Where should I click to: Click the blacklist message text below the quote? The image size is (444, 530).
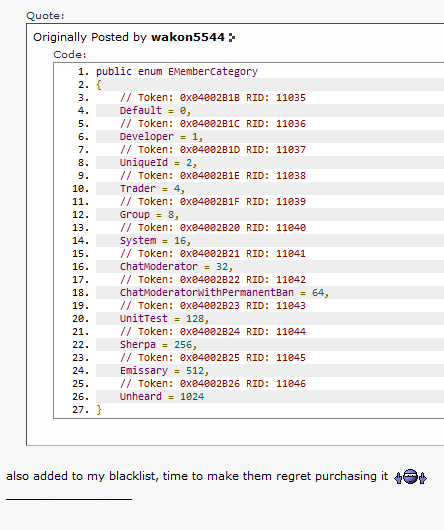pos(197,476)
